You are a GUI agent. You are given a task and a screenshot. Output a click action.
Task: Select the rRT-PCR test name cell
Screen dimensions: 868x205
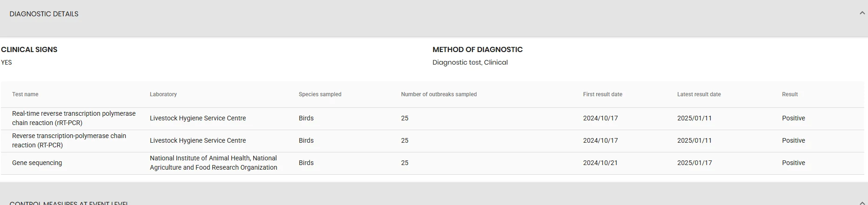click(x=74, y=118)
